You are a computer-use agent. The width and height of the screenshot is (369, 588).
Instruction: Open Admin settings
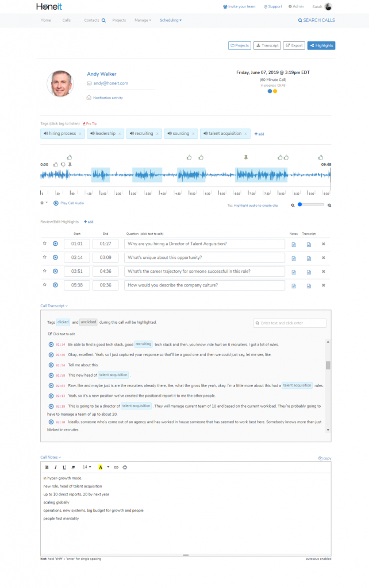pyautogui.click(x=296, y=6)
